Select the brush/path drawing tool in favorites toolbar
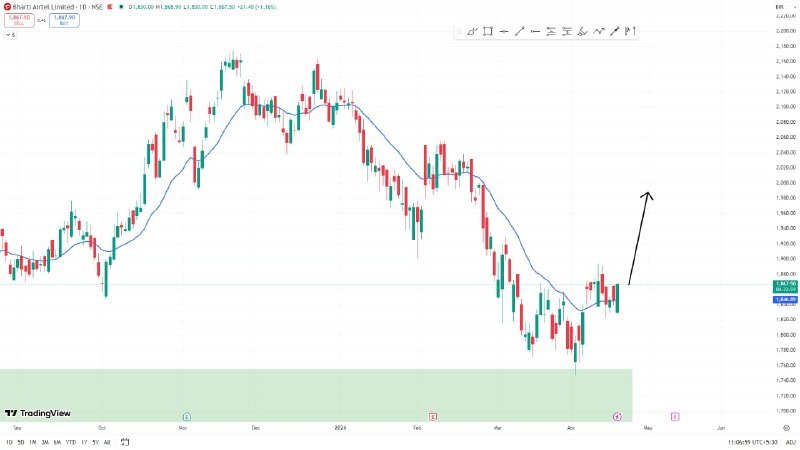Viewport: 800px width, 450px height. click(x=472, y=32)
